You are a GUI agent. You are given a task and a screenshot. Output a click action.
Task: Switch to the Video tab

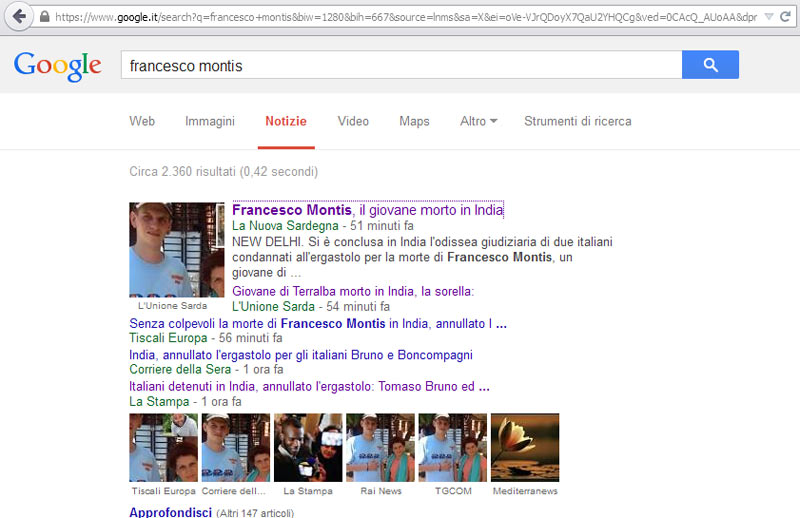coord(353,121)
